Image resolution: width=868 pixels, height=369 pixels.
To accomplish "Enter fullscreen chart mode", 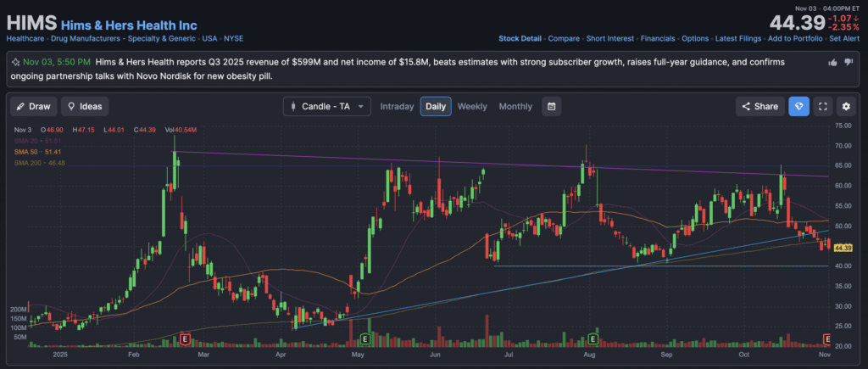I will [822, 106].
